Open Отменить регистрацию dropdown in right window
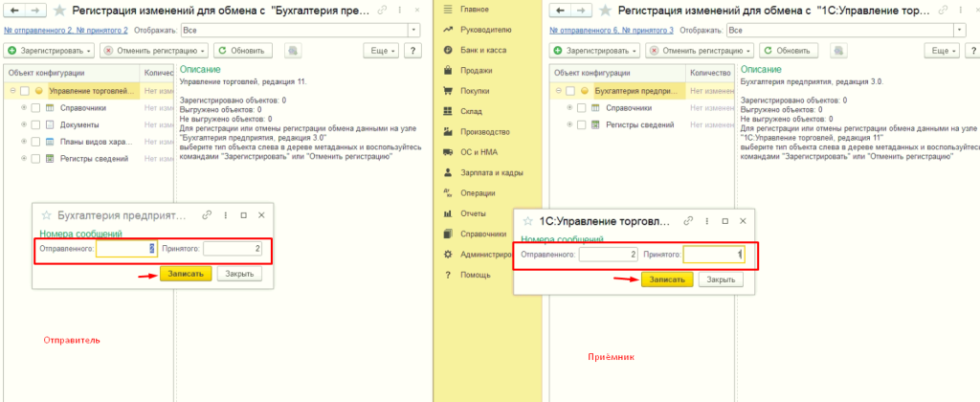The image size is (980, 402). click(700, 51)
